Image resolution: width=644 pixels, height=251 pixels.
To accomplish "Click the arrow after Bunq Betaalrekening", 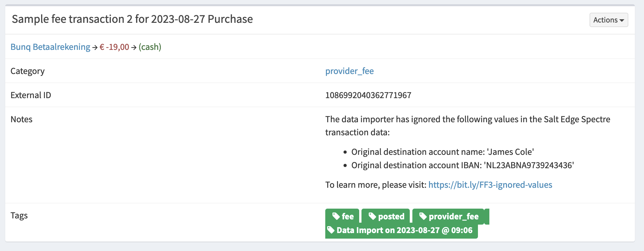I will point(94,47).
